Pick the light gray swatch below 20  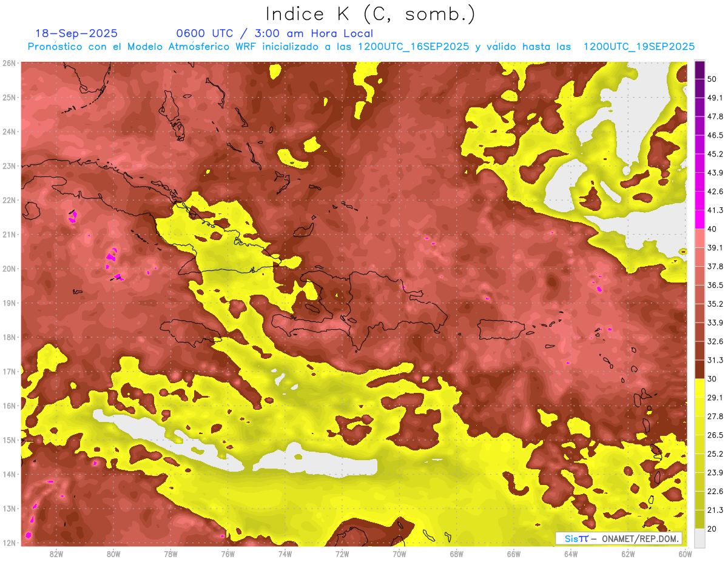[x=699, y=538]
